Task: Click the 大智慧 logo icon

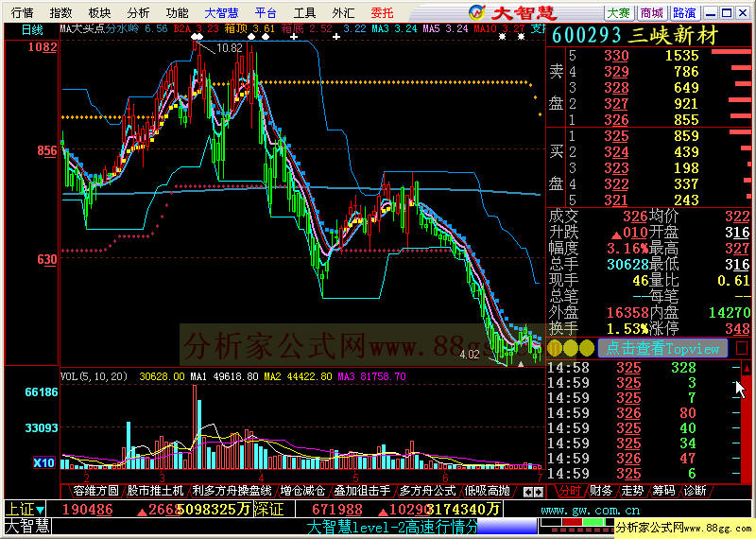Action: coord(477,12)
